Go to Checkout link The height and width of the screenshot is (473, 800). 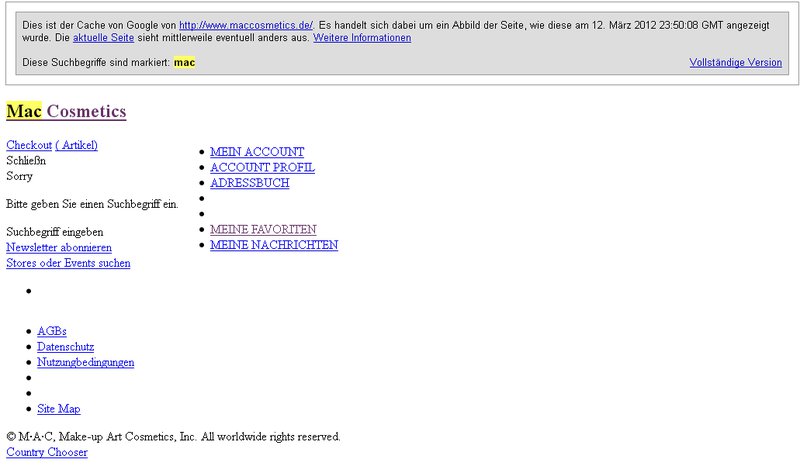click(x=29, y=145)
